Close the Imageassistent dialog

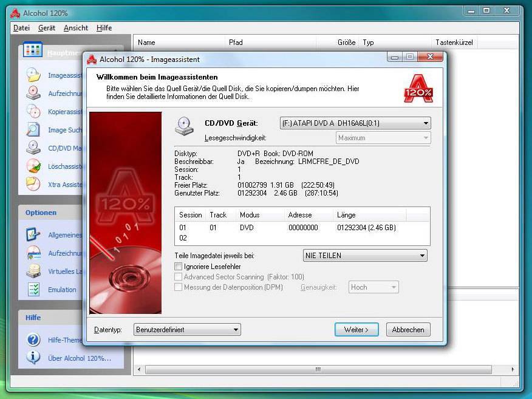tap(430, 56)
